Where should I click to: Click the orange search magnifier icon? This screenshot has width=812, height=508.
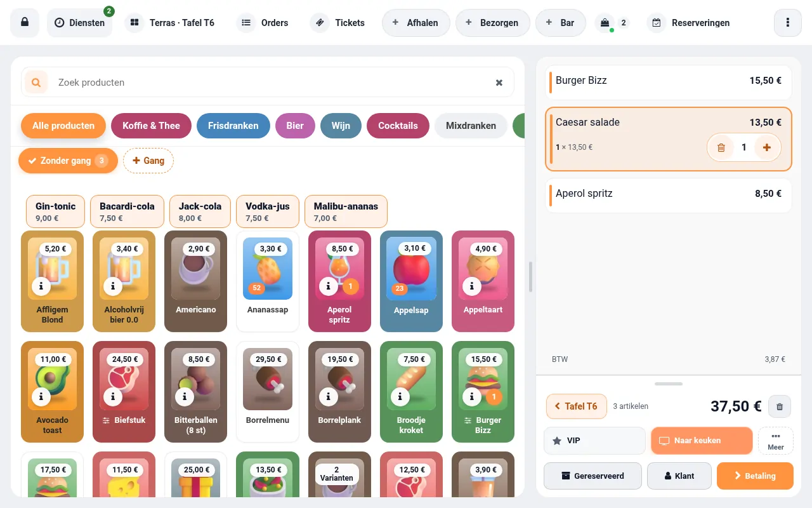click(x=36, y=83)
